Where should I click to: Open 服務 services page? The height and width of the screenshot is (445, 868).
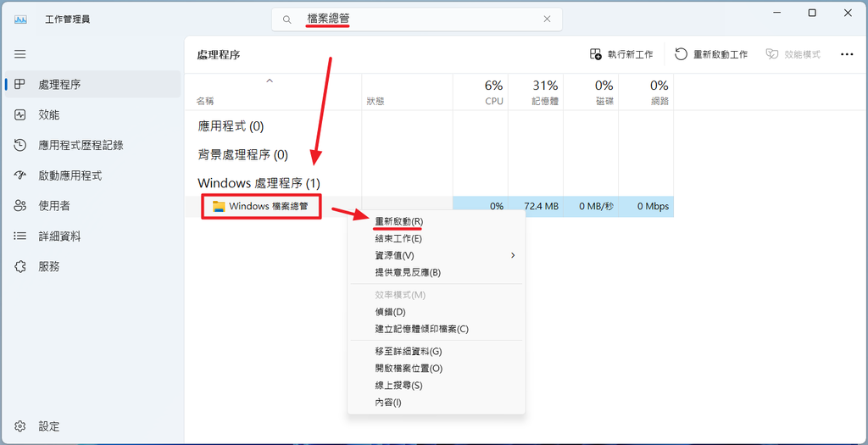(92, 267)
